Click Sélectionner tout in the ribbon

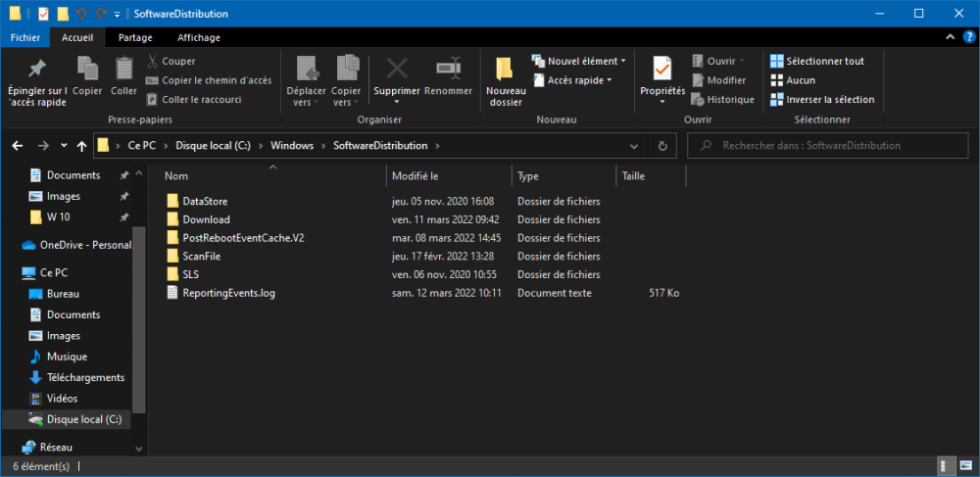pos(823,61)
